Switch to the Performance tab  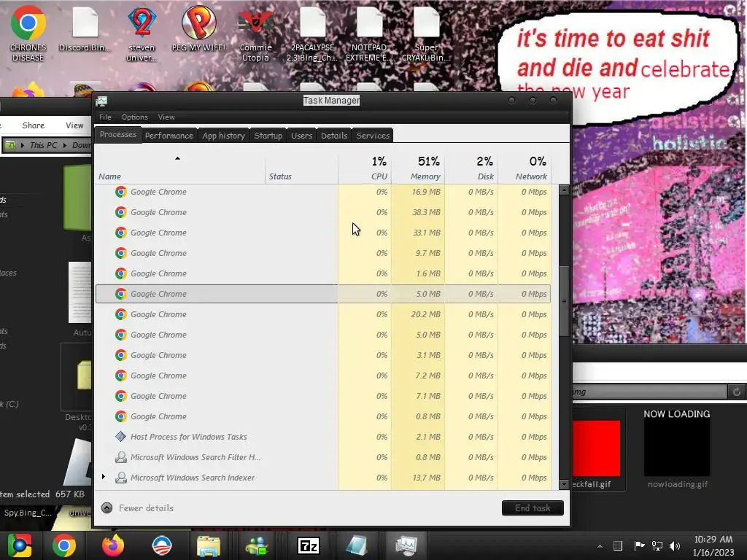(x=169, y=136)
